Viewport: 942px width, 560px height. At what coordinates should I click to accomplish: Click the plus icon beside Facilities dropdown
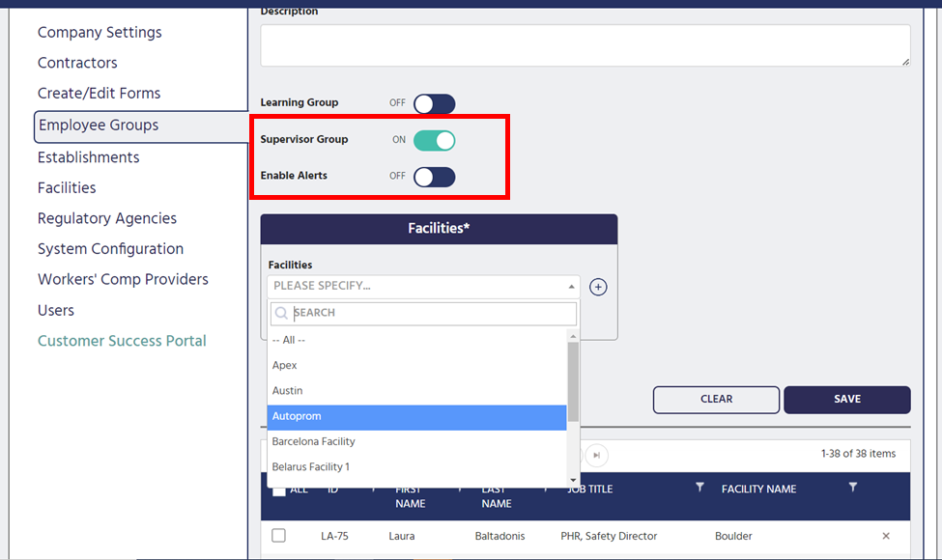598,287
